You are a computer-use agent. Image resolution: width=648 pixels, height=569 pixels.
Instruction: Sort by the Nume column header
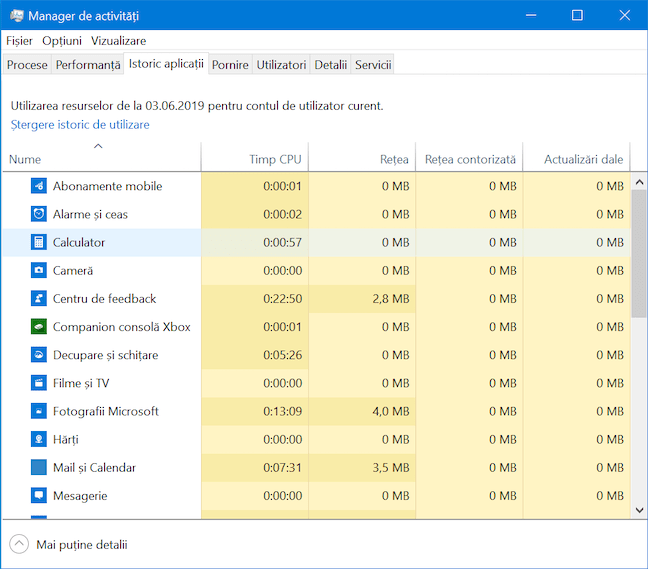coord(102,157)
